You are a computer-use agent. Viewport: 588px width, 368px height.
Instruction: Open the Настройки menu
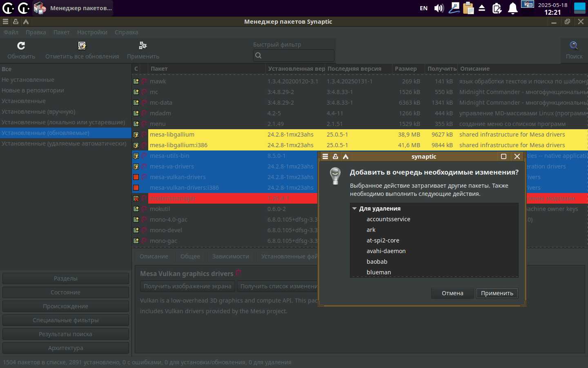[x=92, y=32]
